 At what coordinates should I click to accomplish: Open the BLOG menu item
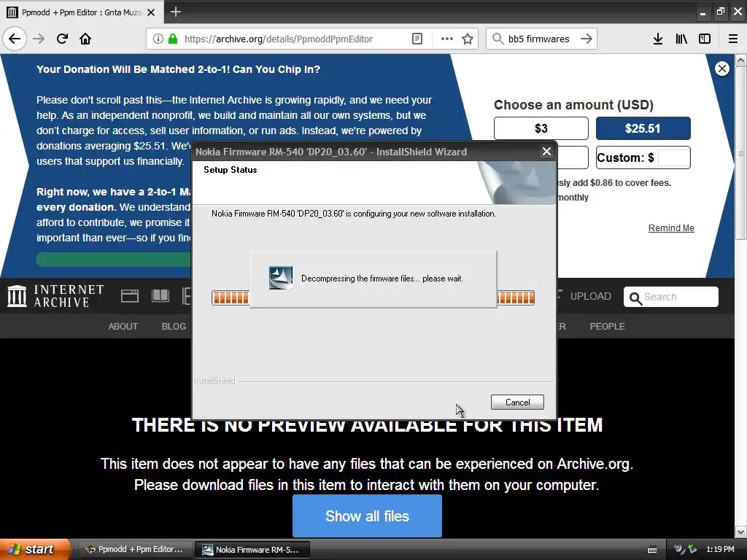(x=174, y=326)
